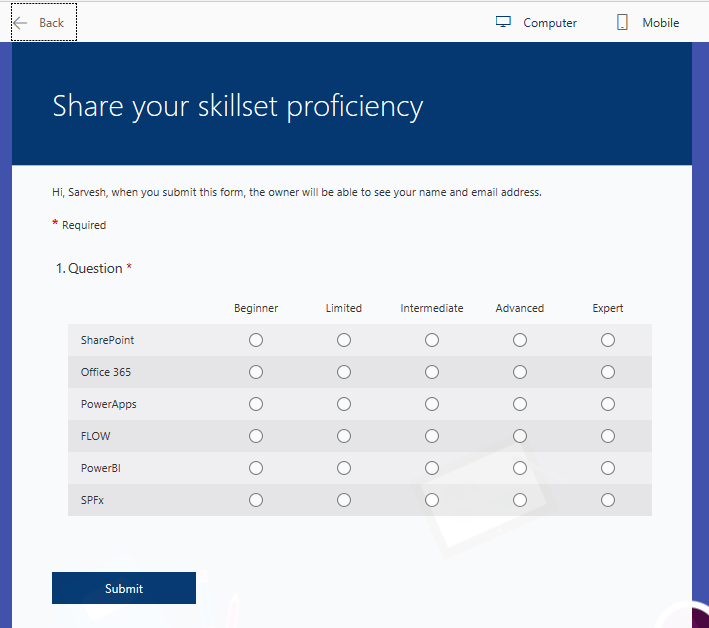Image resolution: width=709 pixels, height=628 pixels.
Task: Click the form title 'Share your skillset proficiency'
Action: point(238,107)
